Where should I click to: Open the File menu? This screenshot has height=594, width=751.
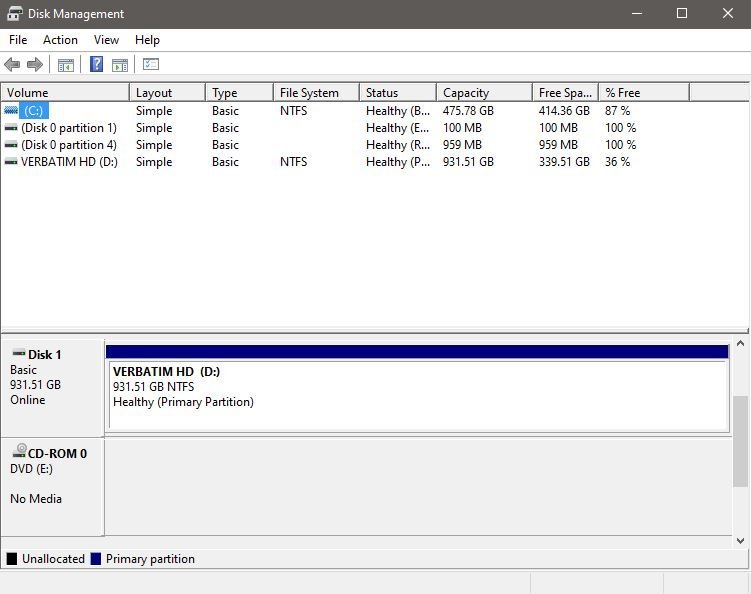[18, 40]
